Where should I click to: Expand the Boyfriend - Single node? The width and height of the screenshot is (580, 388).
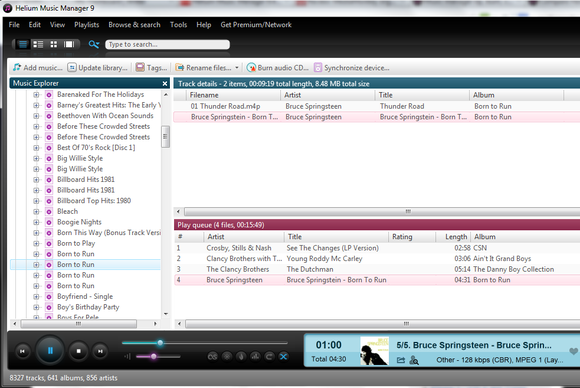pos(36,297)
